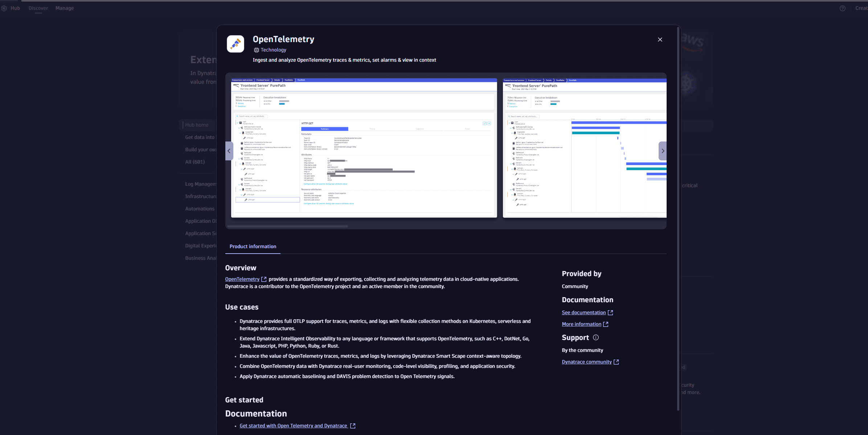
Task: Select All (601) in the sidebar
Action: pyautogui.click(x=195, y=162)
